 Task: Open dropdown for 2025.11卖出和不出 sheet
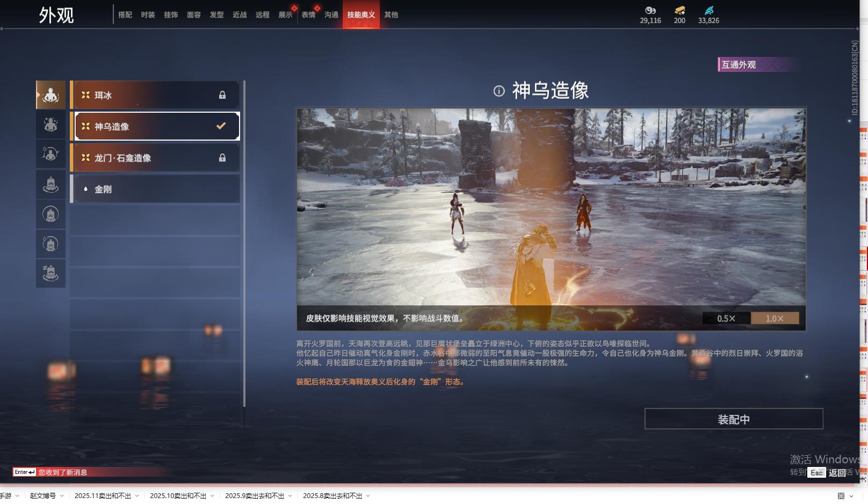pyautogui.click(x=137, y=496)
